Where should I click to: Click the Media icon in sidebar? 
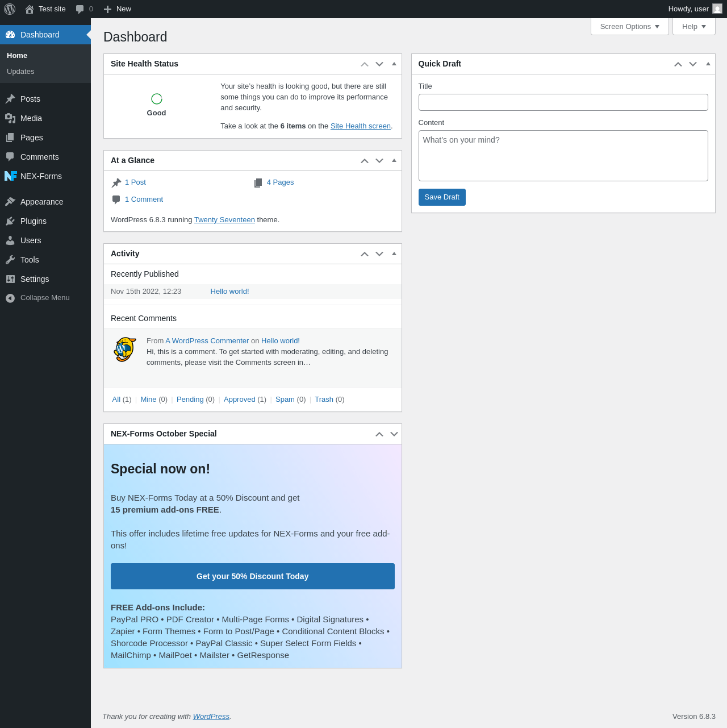tap(10, 118)
